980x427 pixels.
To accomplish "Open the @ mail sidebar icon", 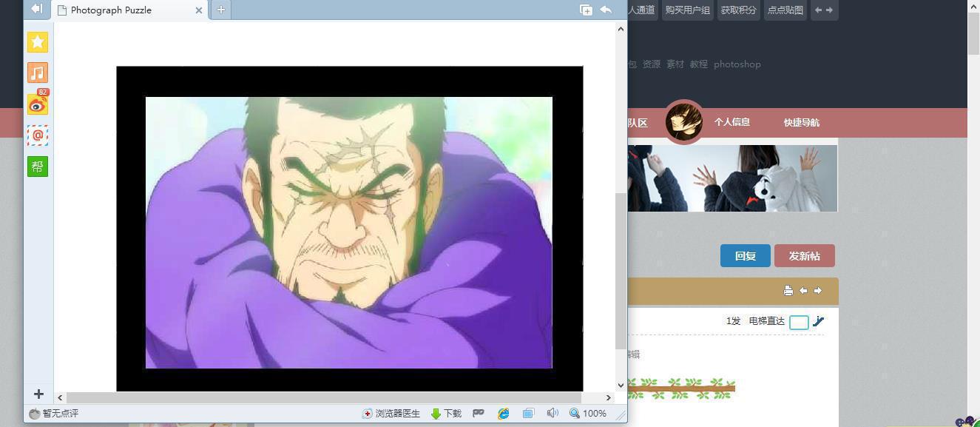I will tap(38, 135).
